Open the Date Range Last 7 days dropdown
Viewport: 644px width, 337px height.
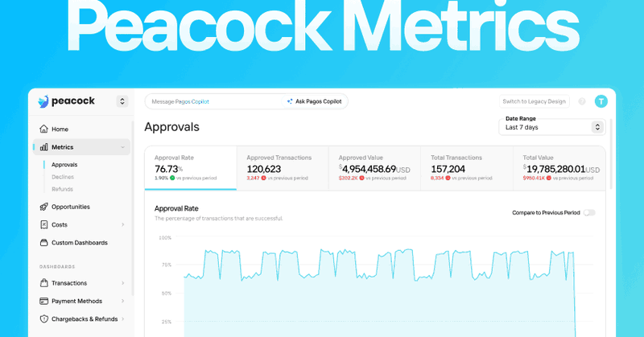click(552, 127)
